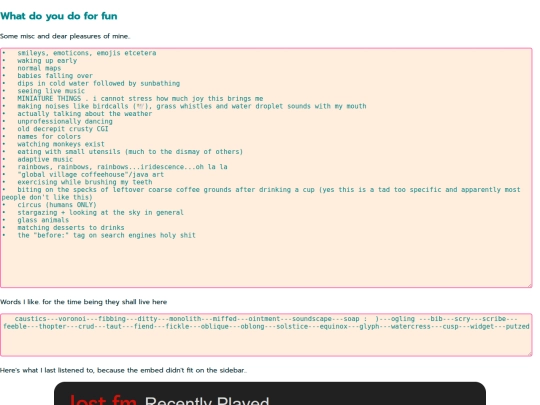Click the 'matching desserts to drinks' line

[x=71, y=227]
